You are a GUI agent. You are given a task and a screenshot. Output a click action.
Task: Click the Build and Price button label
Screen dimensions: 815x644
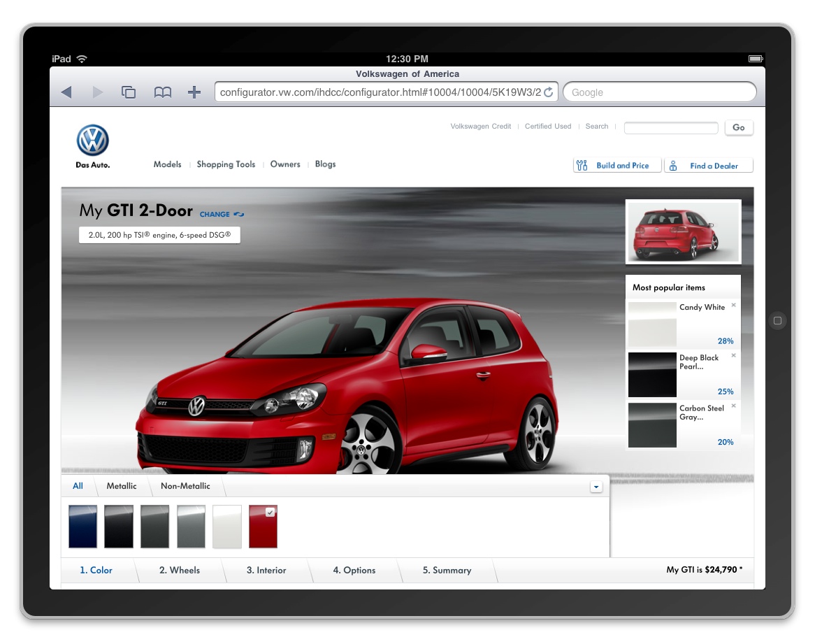(623, 166)
